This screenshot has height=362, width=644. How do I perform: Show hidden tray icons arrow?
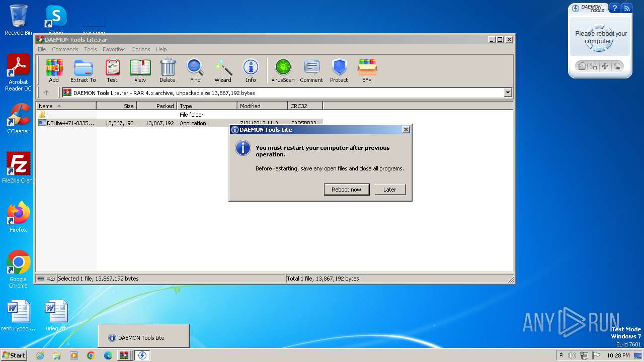coord(561,355)
